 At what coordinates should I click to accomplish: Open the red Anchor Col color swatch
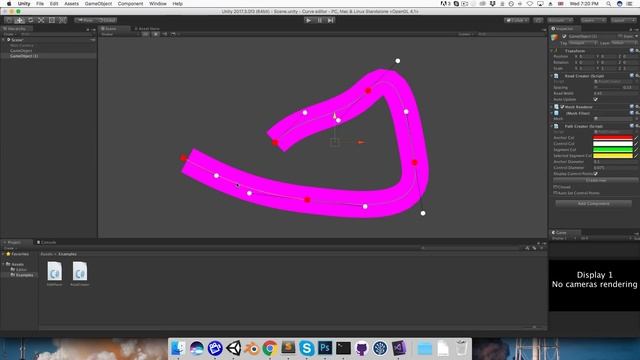[x=613, y=138]
